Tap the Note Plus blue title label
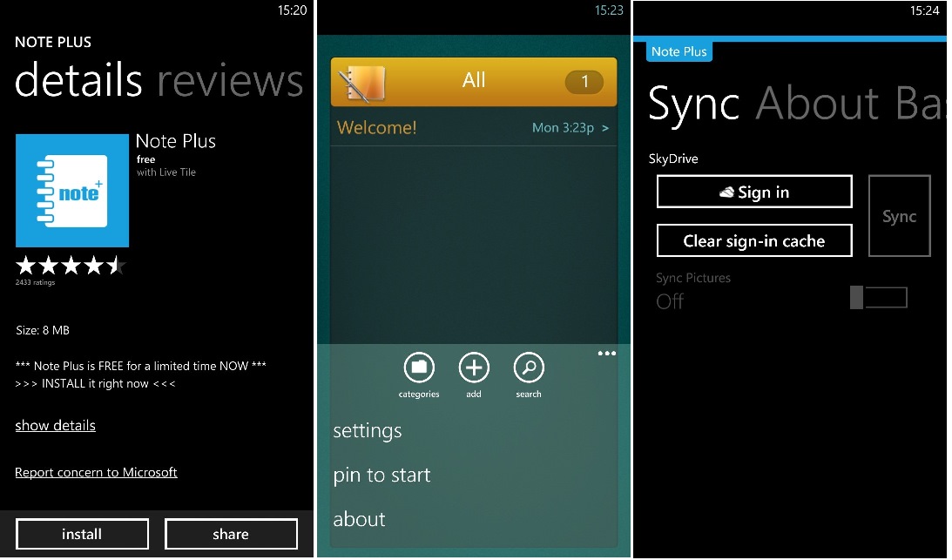952x560 pixels. 679,51
